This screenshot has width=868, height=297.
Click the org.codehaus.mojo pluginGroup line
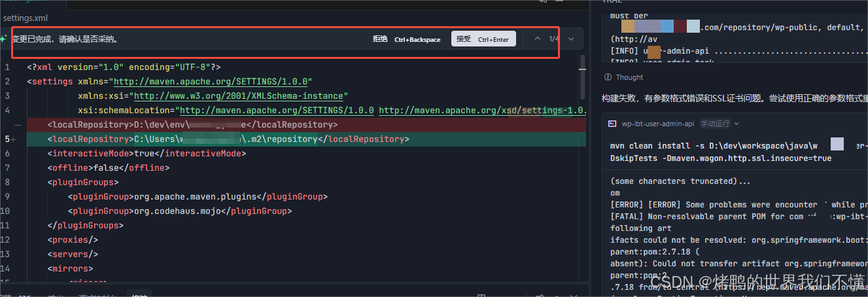coord(179,211)
